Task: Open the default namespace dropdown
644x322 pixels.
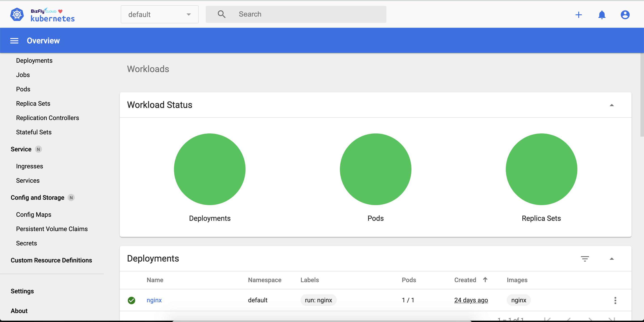Action: (159, 14)
